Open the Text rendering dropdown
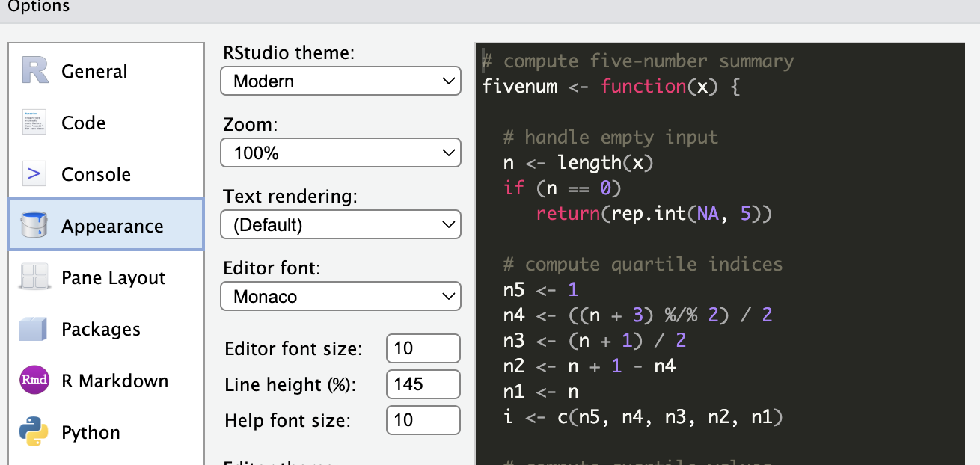This screenshot has width=980, height=465. [340, 224]
